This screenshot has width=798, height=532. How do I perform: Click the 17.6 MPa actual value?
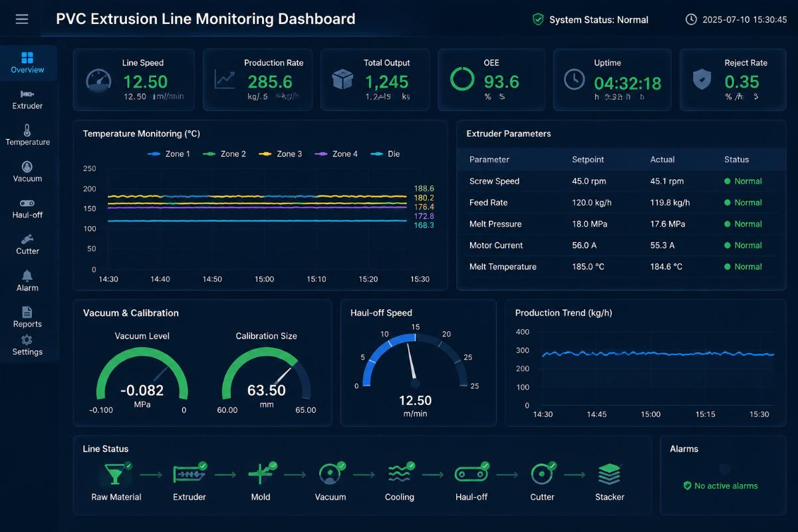(669, 223)
